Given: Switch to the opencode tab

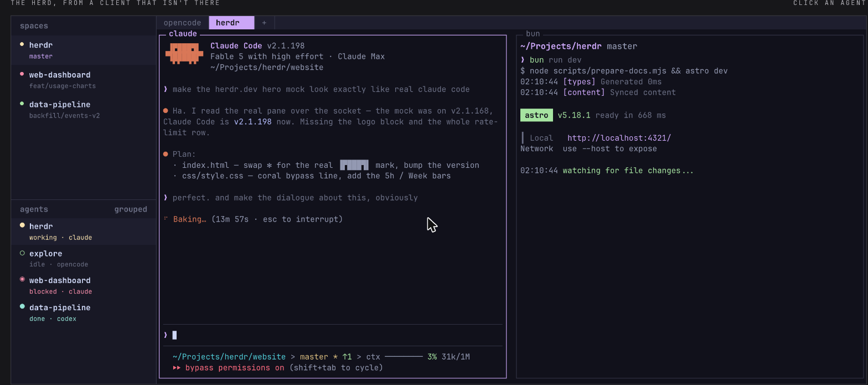Looking at the screenshot, I should (x=183, y=23).
